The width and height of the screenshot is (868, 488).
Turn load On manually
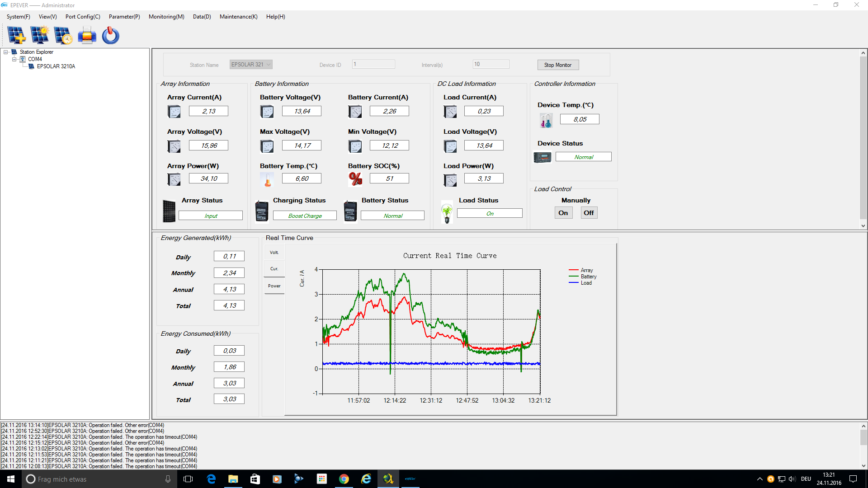pos(563,213)
